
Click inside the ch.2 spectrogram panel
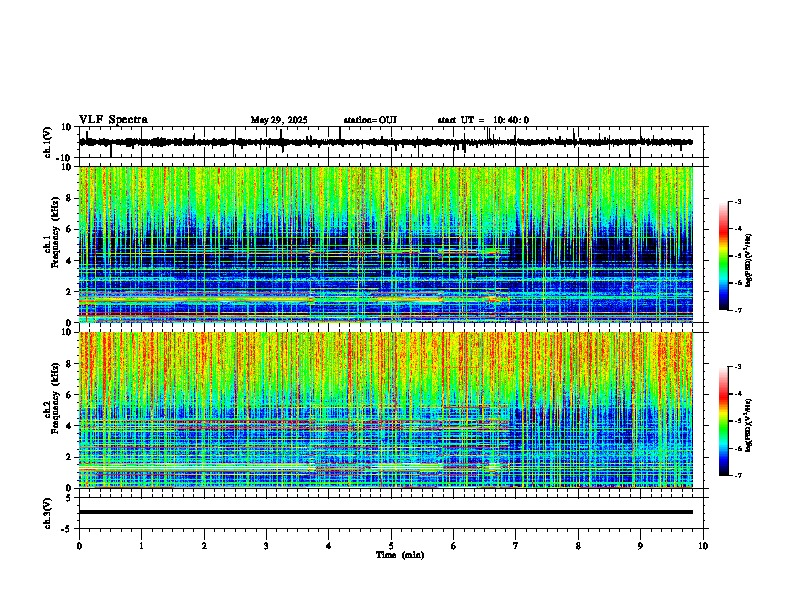click(386, 410)
